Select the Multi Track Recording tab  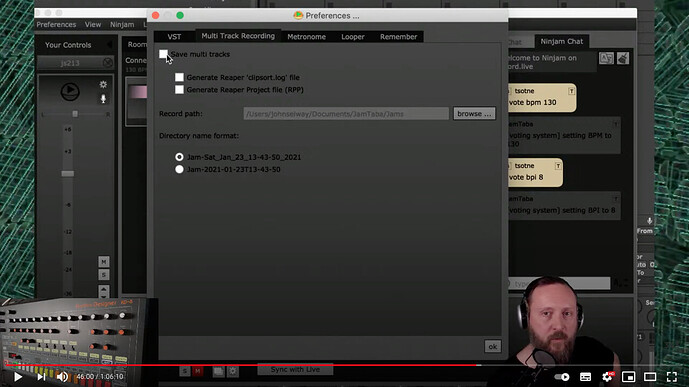238,36
